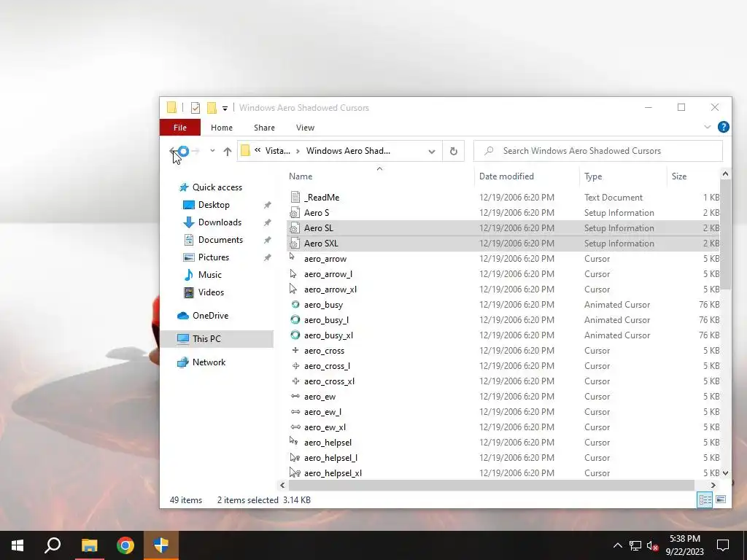Open Google Chrome from the taskbar
The image size is (747, 560).
click(x=125, y=545)
